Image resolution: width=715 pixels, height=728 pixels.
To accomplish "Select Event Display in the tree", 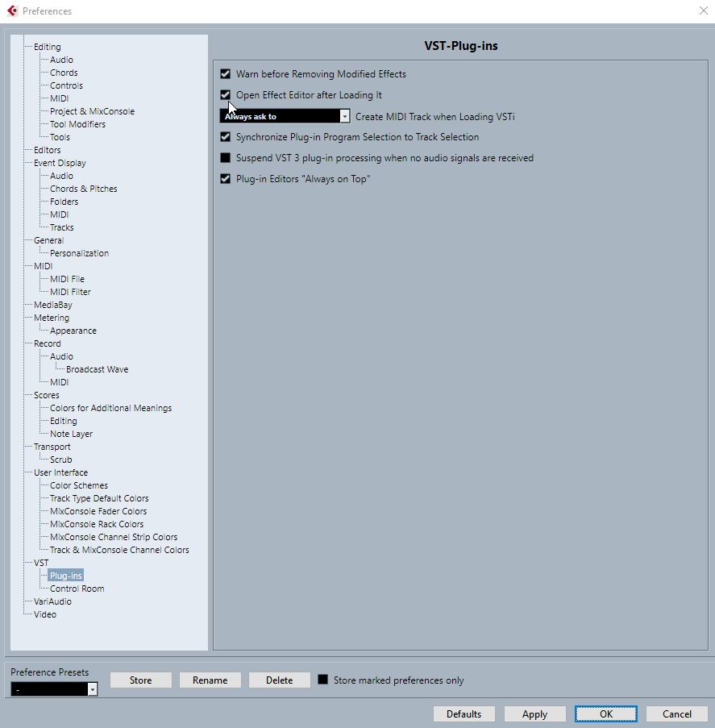I will 60,163.
